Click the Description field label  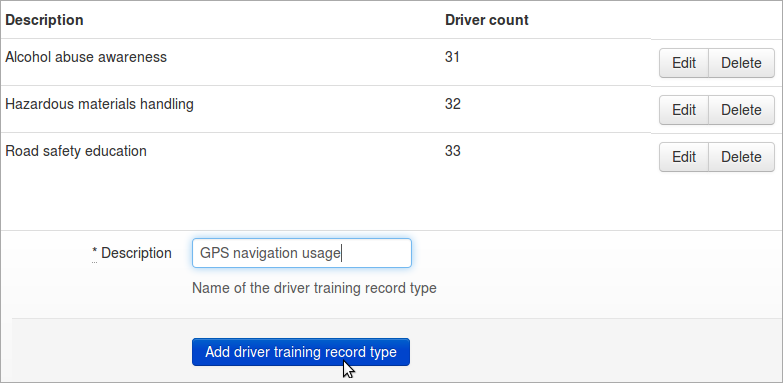click(132, 253)
